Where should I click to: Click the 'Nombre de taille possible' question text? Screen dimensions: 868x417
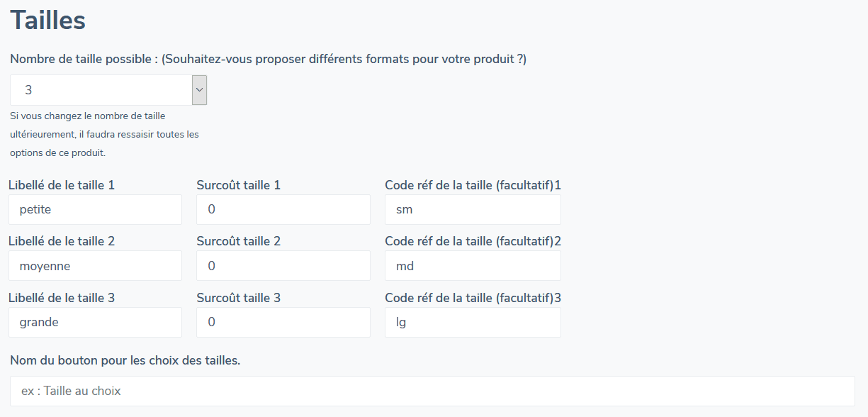click(x=267, y=59)
